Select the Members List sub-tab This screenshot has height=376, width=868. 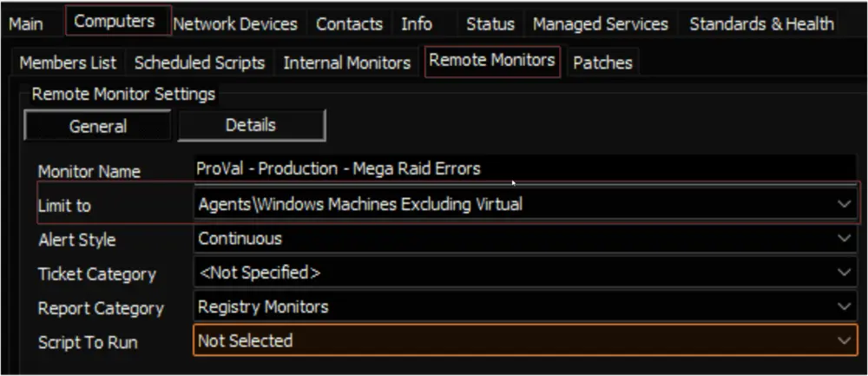68,63
